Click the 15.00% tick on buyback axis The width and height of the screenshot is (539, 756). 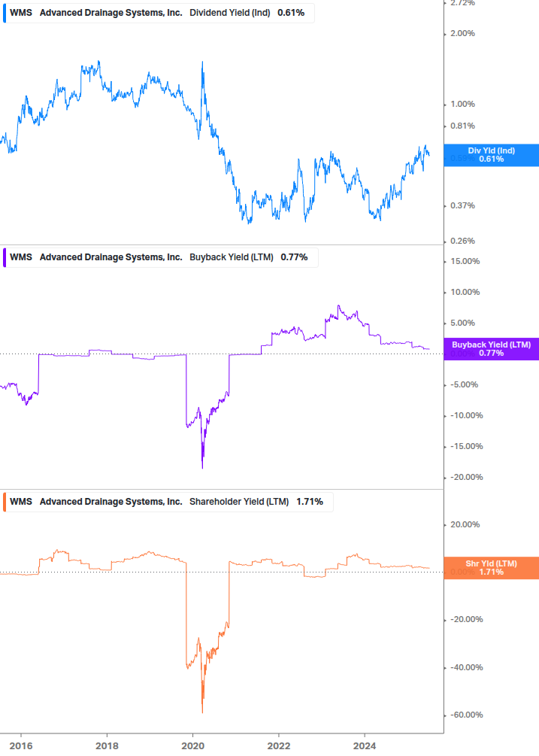[x=465, y=261]
